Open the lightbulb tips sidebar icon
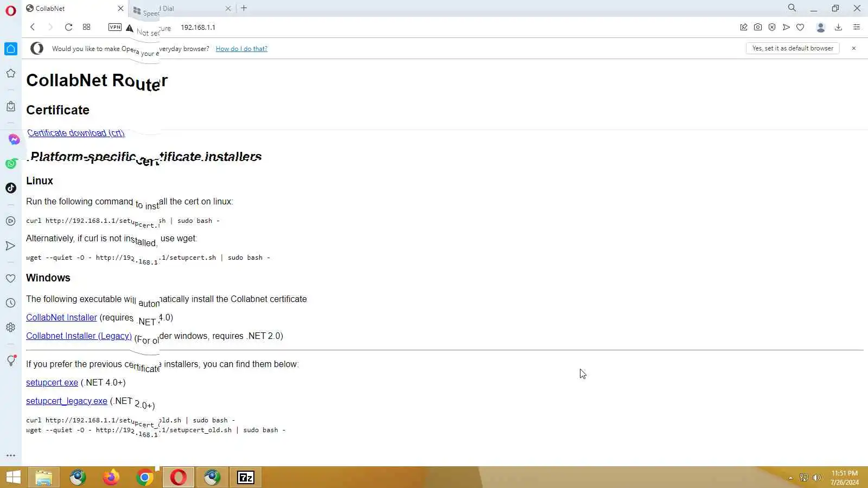The height and width of the screenshot is (488, 868). coord(11,361)
